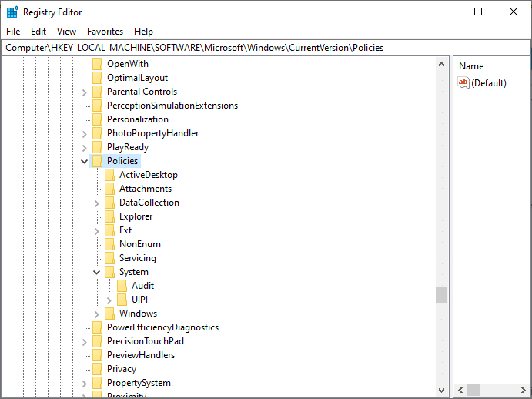Select the Explorer key label
The height and width of the screenshot is (399, 532).
136,216
